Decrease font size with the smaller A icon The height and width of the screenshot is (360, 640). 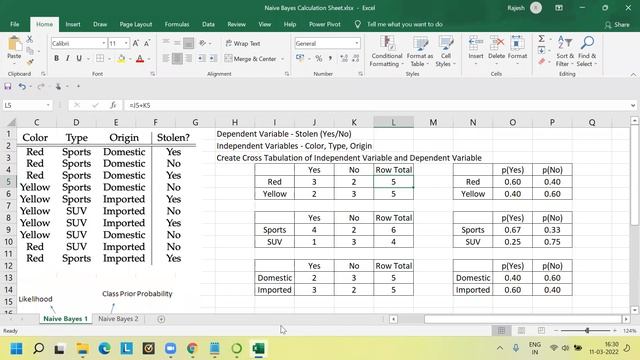click(x=147, y=43)
